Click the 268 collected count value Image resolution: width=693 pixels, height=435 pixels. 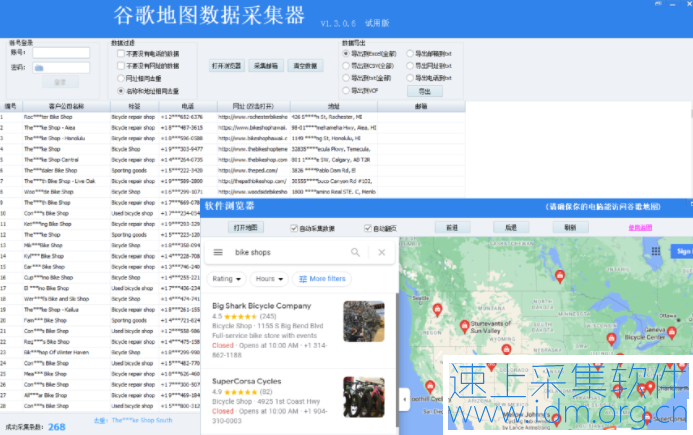tap(57, 427)
